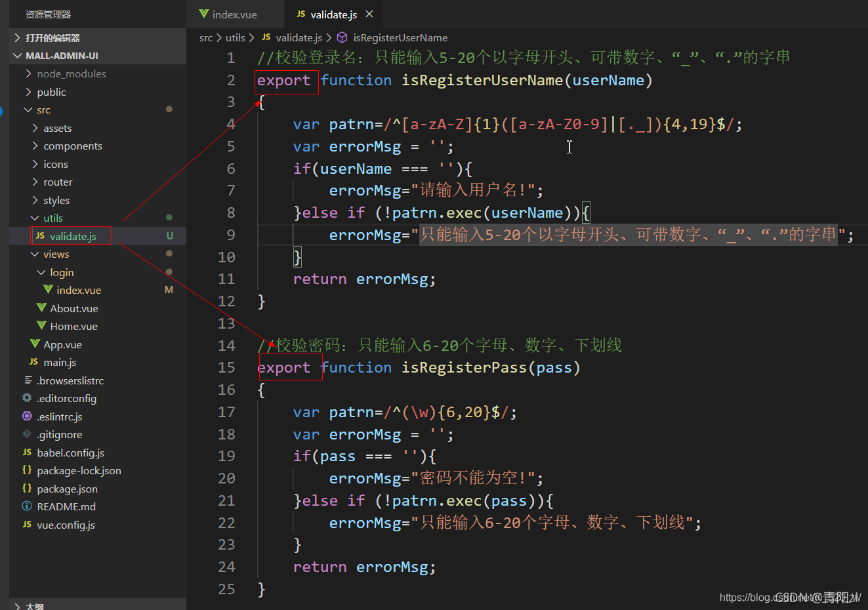Click the 资源管理器 explorer panel title
Image resolution: width=868 pixels, height=610 pixels.
coord(48,14)
